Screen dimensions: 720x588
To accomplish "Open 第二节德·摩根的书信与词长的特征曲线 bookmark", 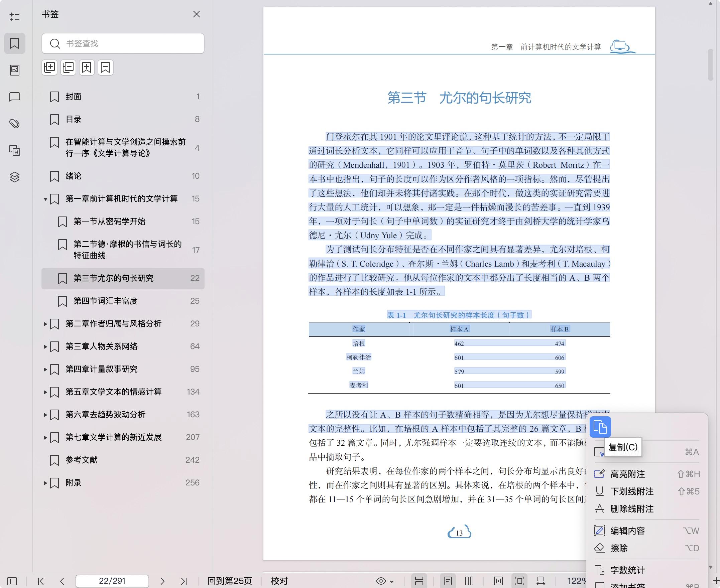I will point(123,250).
